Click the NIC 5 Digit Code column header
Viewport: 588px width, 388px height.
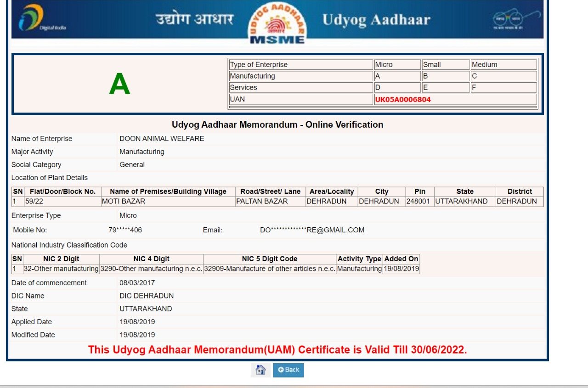269,259
